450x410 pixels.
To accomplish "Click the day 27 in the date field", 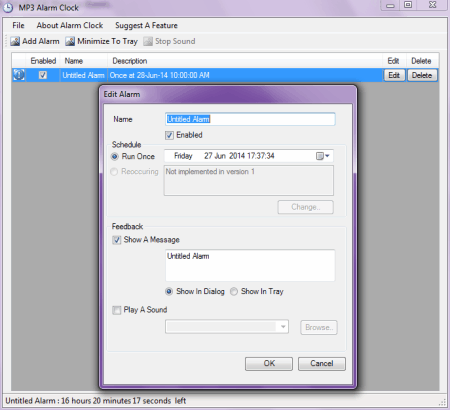I will pyautogui.click(x=208, y=156).
